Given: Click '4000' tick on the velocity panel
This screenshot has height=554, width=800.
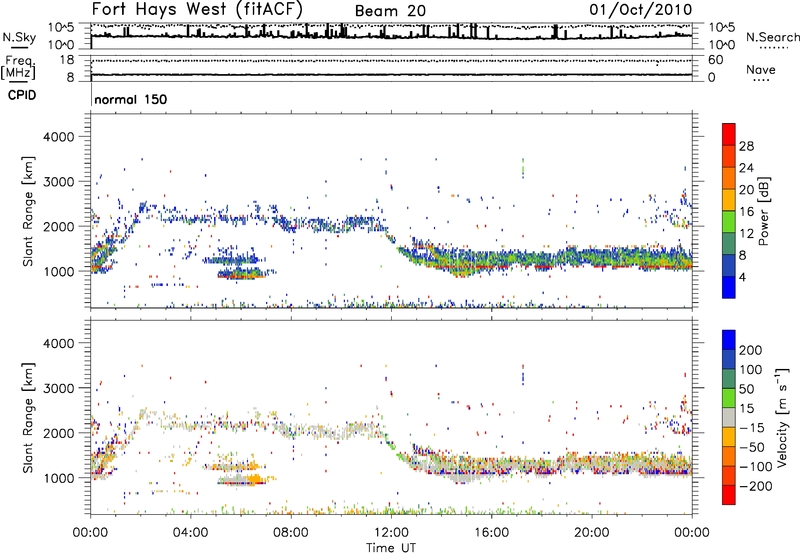Looking at the screenshot, I should pyautogui.click(x=58, y=343).
